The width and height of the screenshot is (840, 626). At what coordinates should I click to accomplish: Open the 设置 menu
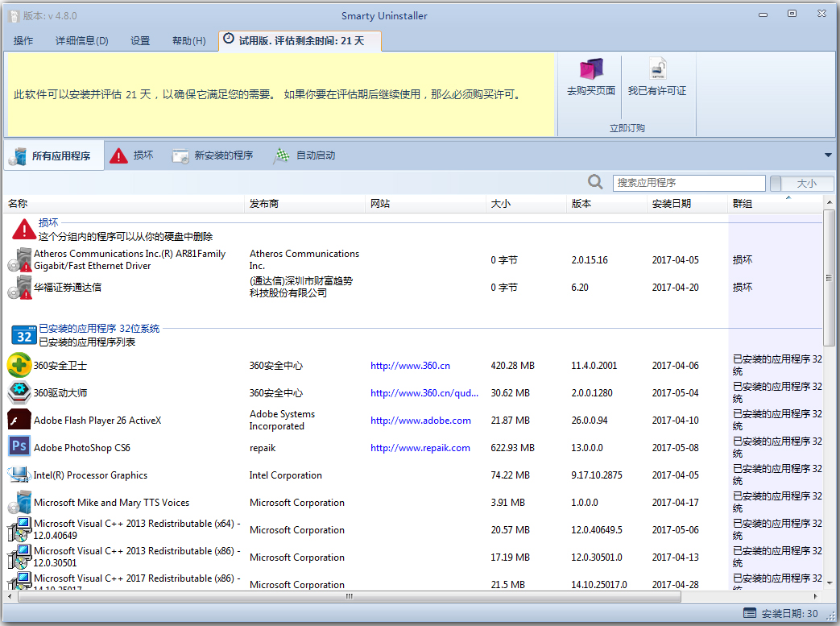140,41
